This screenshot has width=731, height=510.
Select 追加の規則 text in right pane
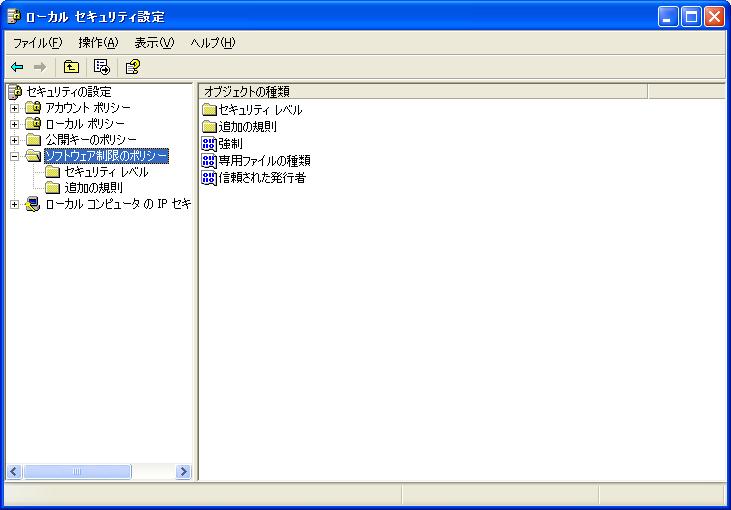pyautogui.click(x=248, y=127)
